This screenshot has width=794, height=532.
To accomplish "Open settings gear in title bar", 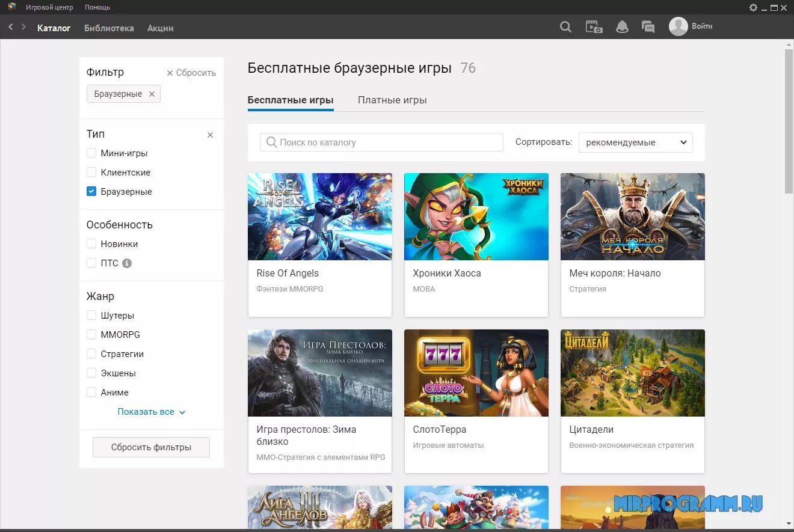I will coord(753,7).
